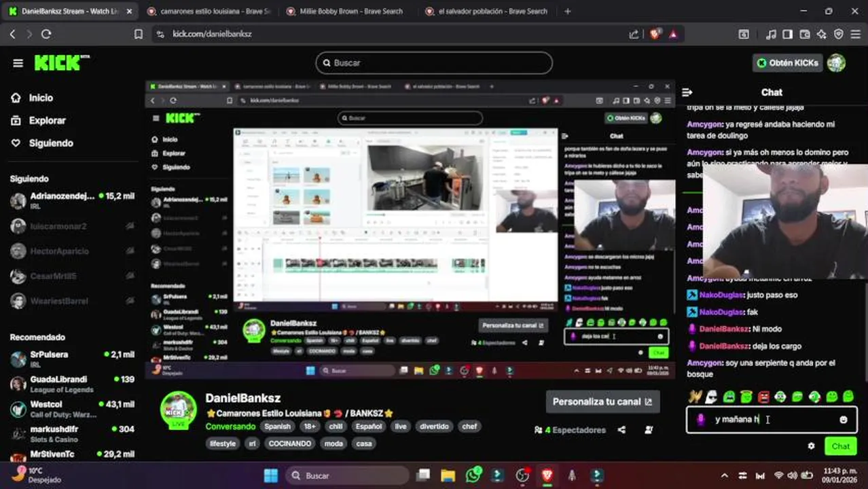Open the user profile avatar menu
The height and width of the screenshot is (489, 868).
pos(836,62)
